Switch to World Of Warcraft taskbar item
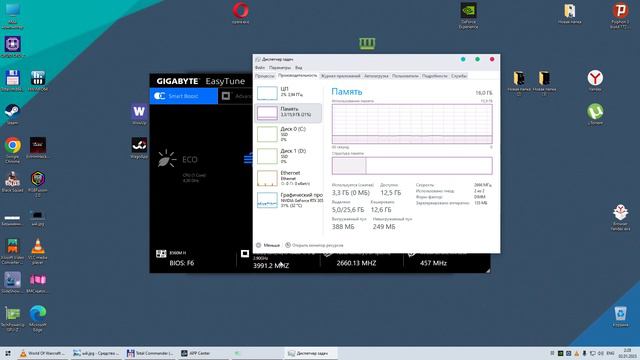Image resolution: width=640 pixels, height=360 pixels. click(x=42, y=353)
